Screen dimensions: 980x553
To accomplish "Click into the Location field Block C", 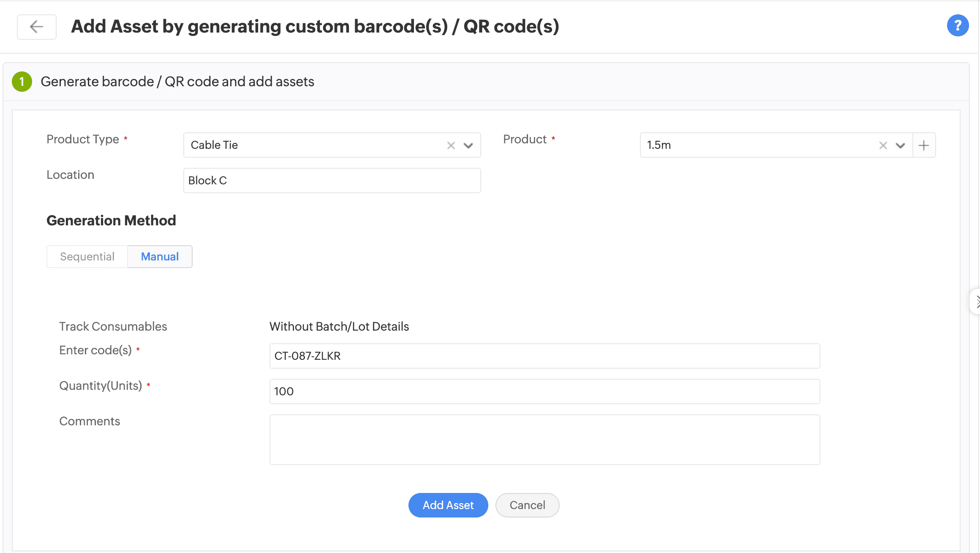I will point(332,181).
